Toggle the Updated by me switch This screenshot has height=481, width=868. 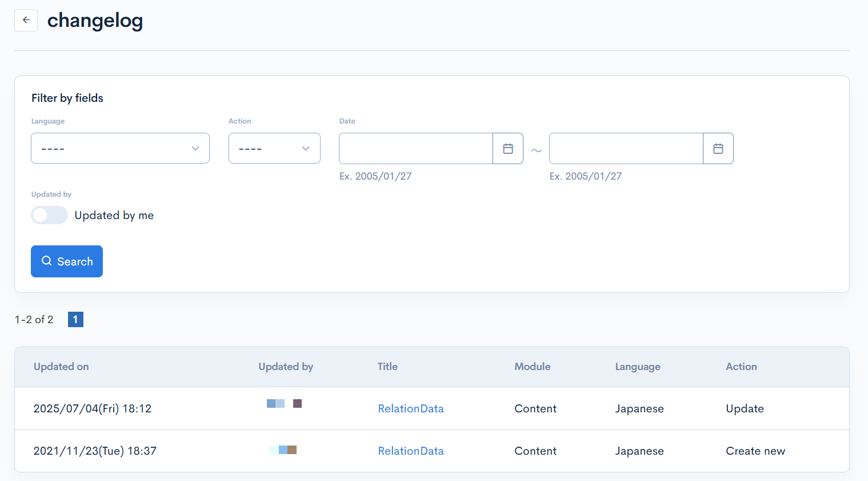[49, 215]
